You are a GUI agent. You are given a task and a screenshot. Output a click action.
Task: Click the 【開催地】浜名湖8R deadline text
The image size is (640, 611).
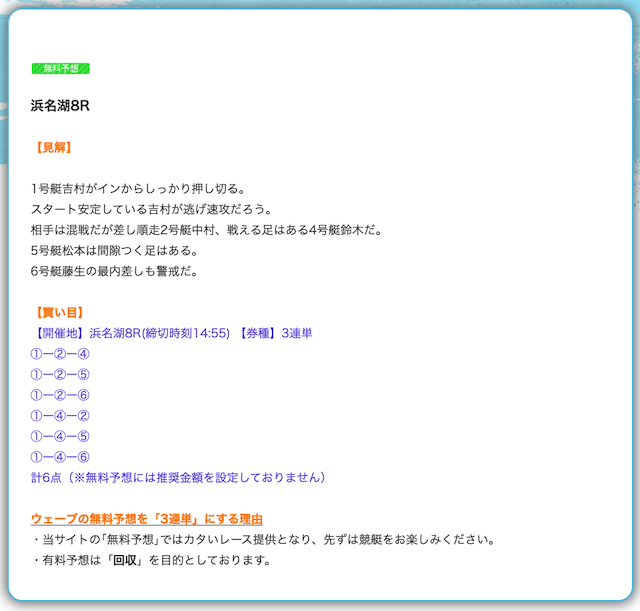point(131,333)
